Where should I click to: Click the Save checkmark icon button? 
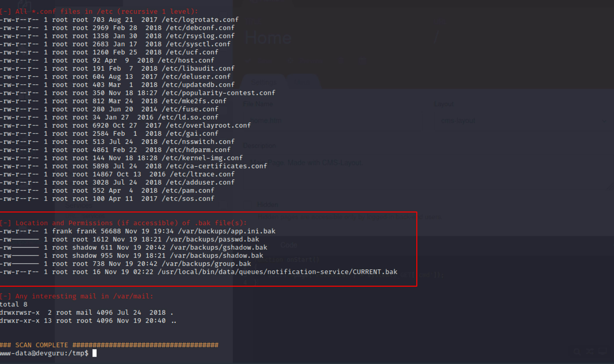[x=248, y=60]
